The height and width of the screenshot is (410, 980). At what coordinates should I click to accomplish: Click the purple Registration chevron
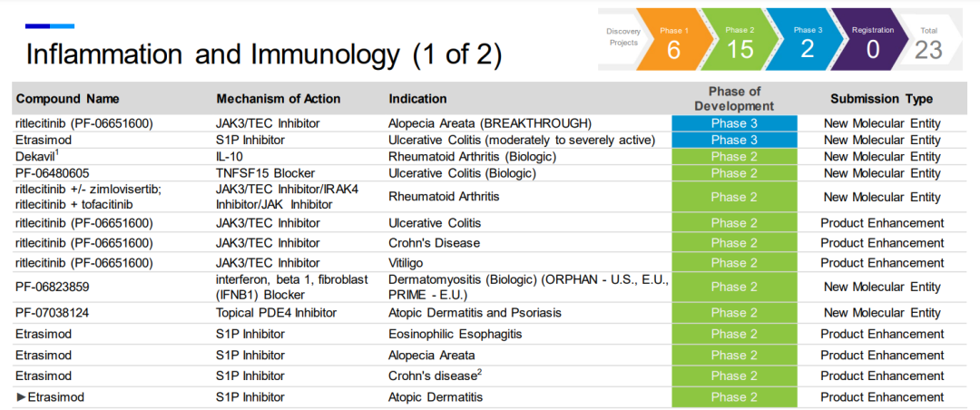[872, 41]
